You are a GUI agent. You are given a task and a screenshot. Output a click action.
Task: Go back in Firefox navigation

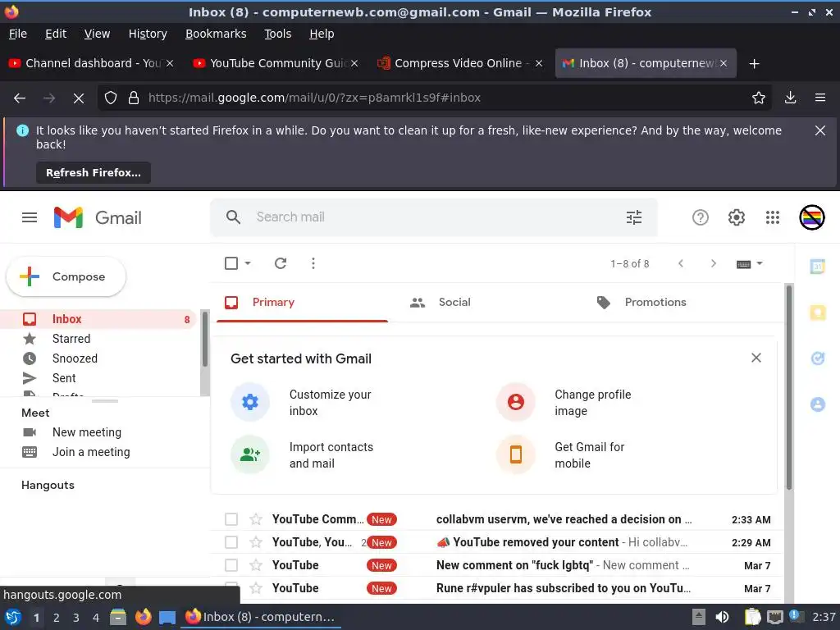click(20, 98)
